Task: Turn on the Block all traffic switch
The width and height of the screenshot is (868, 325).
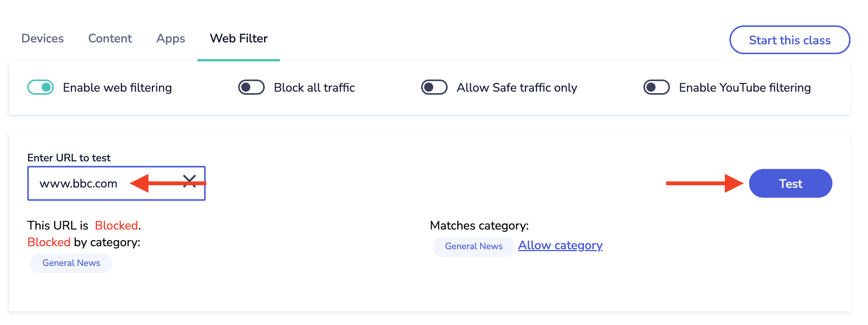Action: click(251, 87)
